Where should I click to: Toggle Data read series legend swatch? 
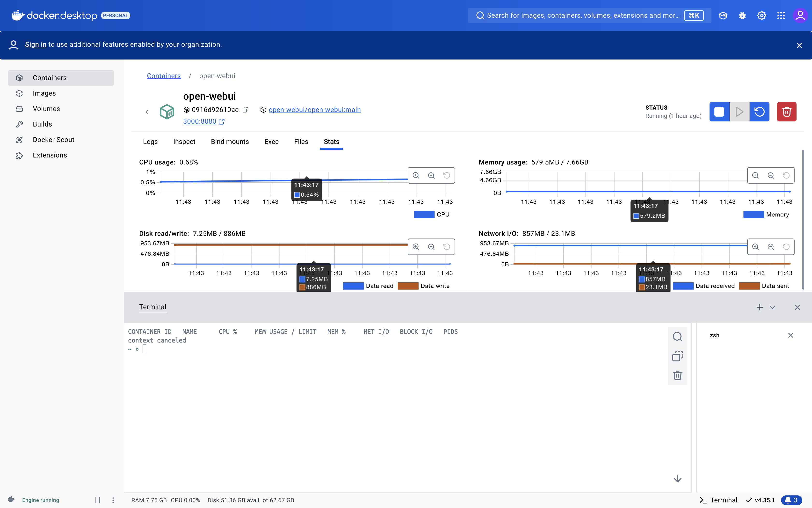pos(353,286)
